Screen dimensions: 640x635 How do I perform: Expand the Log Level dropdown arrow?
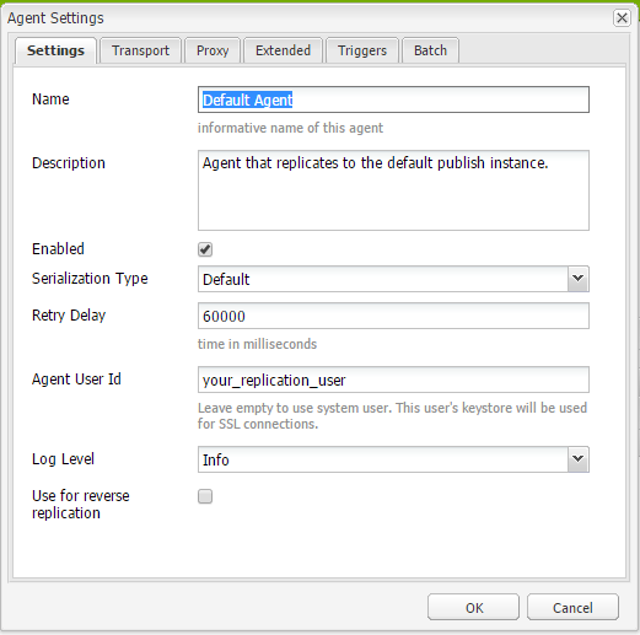578,459
